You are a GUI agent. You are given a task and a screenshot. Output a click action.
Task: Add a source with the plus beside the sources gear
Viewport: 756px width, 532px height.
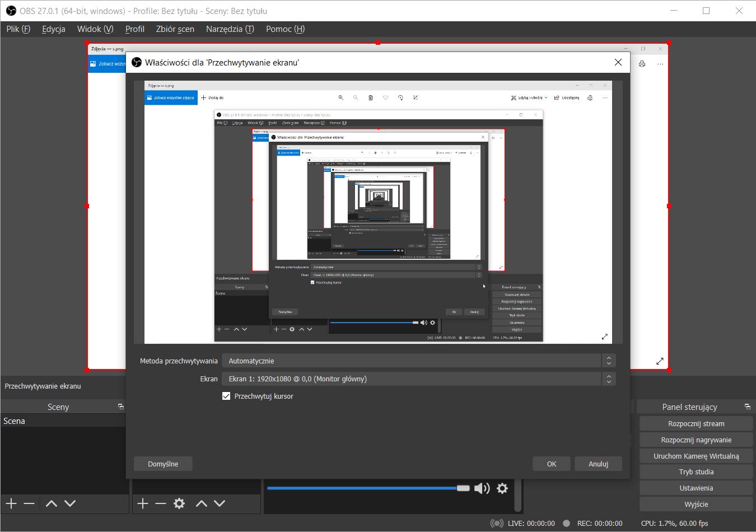click(143, 503)
